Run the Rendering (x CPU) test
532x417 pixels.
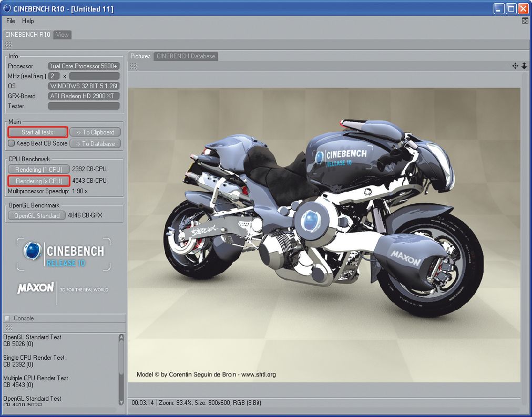[39, 181]
